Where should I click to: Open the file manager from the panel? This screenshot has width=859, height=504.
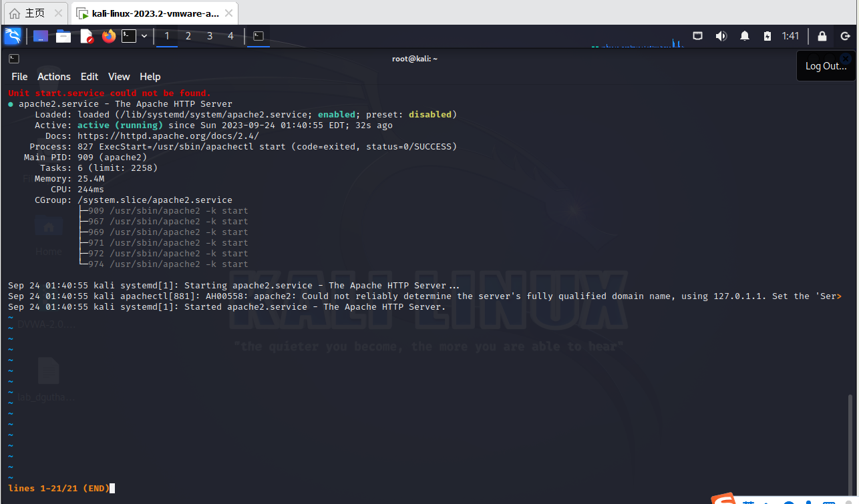[x=63, y=36]
